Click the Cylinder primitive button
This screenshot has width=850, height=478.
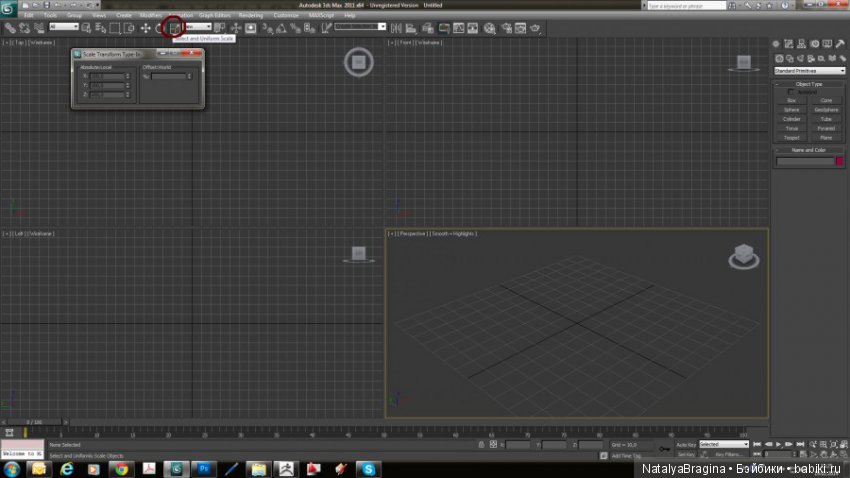[791, 119]
